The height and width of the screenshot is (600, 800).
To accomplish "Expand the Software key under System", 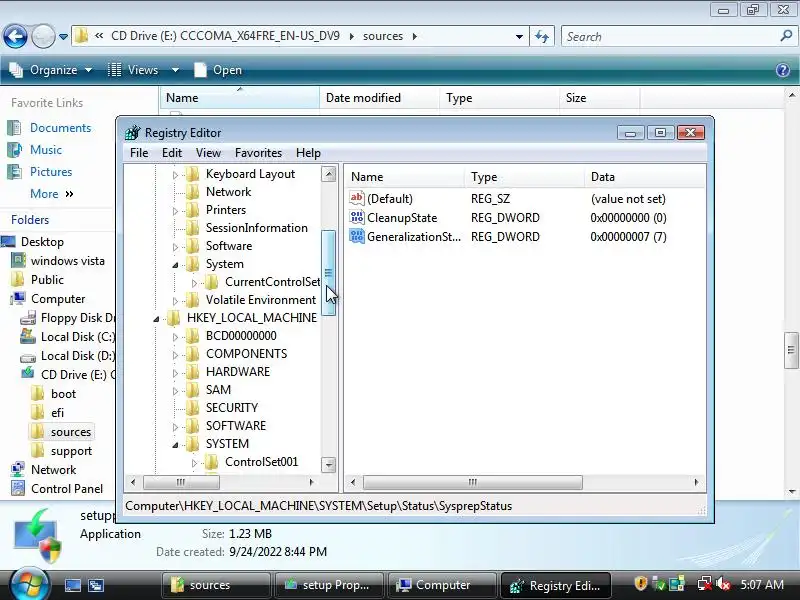I will click(x=175, y=247).
